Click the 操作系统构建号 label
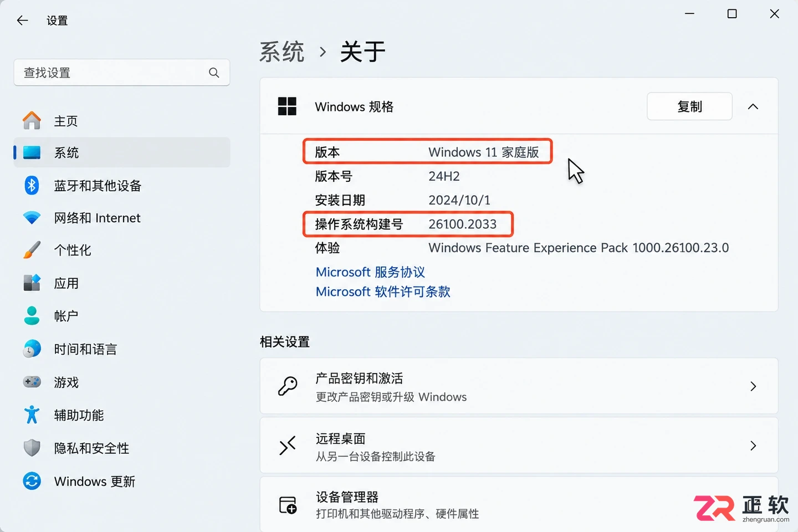The width and height of the screenshot is (798, 532). pos(359,224)
